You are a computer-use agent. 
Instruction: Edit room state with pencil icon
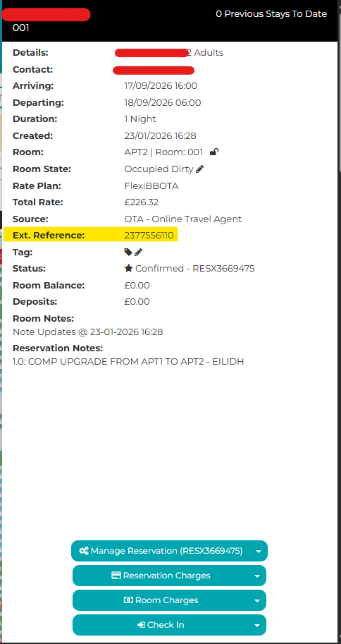(200, 169)
